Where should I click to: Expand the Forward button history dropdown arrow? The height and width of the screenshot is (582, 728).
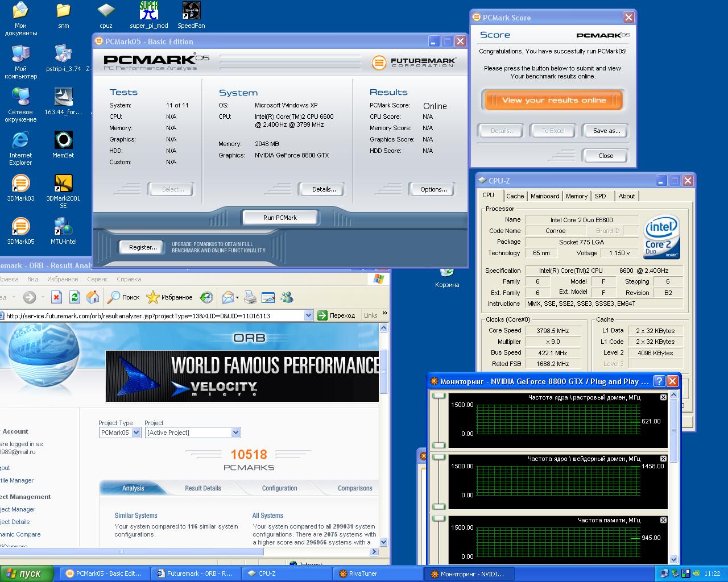42,297
